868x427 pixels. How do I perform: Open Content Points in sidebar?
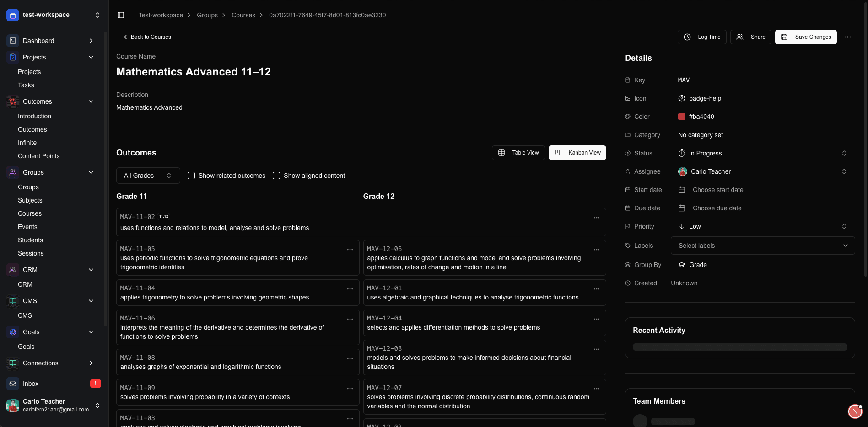[39, 156]
